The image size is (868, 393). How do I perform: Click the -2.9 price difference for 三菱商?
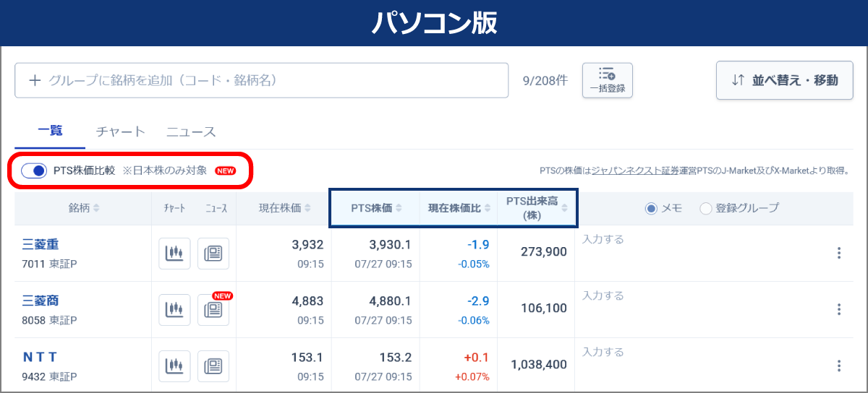(478, 301)
